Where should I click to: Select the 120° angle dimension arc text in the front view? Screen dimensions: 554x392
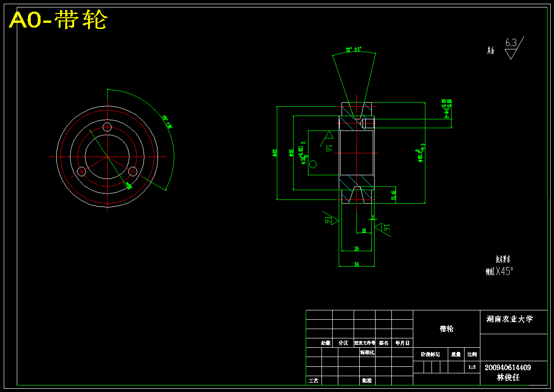click(167, 121)
